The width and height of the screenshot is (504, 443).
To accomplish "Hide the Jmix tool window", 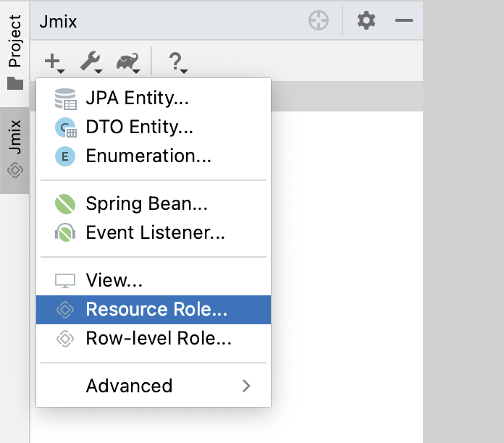I will click(403, 21).
